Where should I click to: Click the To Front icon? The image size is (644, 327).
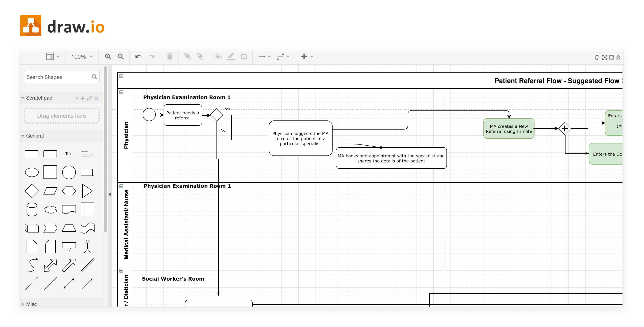coord(188,57)
